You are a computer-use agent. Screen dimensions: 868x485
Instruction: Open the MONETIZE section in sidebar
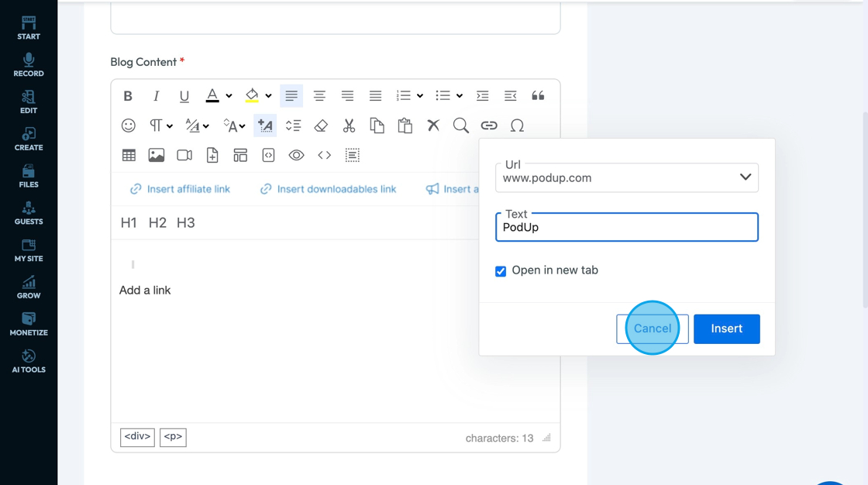point(29,325)
